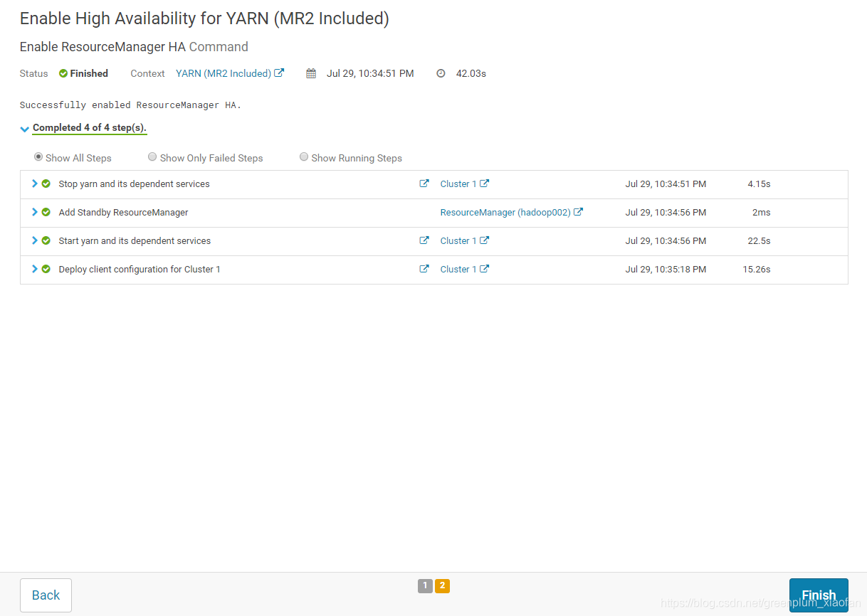867x616 pixels.
Task: Click the Completed 4 of 4 step(s) label
Action: pyautogui.click(x=90, y=128)
